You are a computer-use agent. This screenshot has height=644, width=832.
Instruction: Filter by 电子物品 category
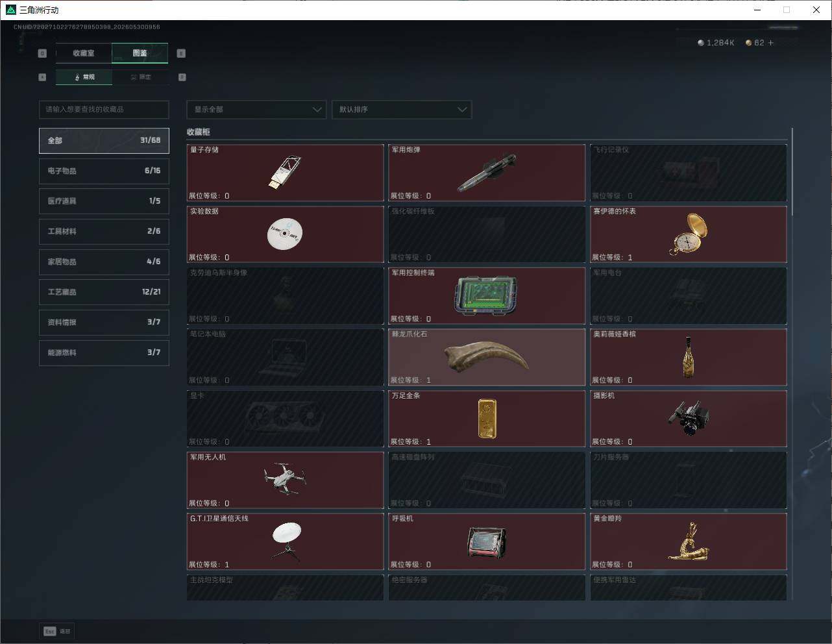coord(104,171)
